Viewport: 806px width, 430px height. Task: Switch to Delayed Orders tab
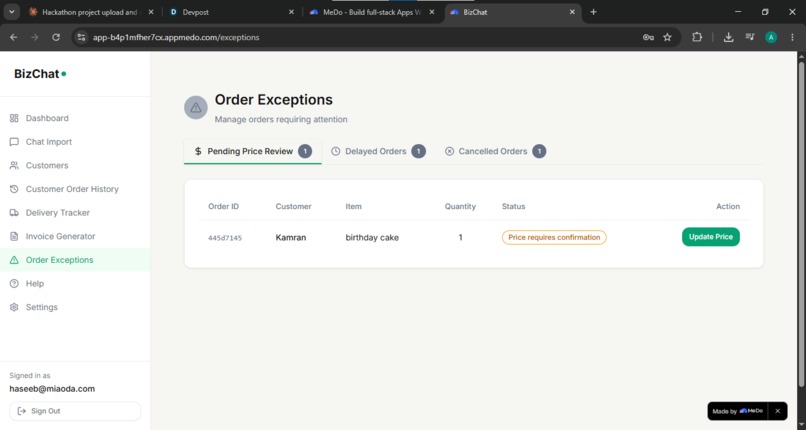click(378, 152)
